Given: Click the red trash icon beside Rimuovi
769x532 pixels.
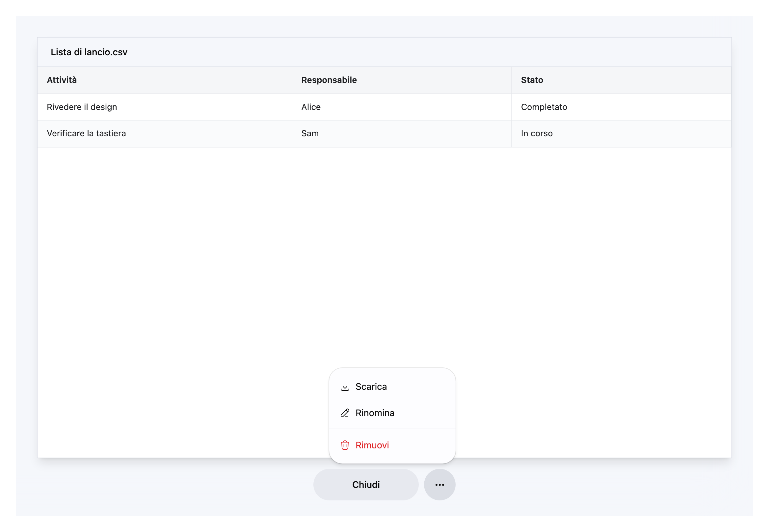Looking at the screenshot, I should click(x=345, y=445).
